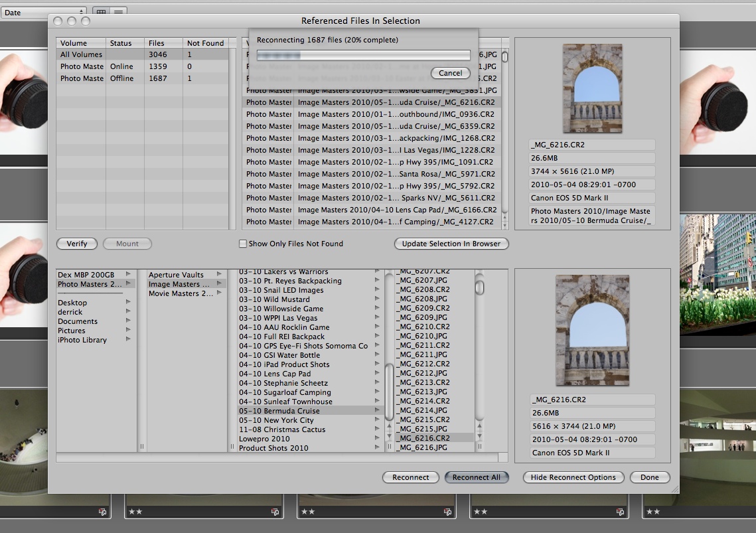Switch browser to grid view icon

102,12
